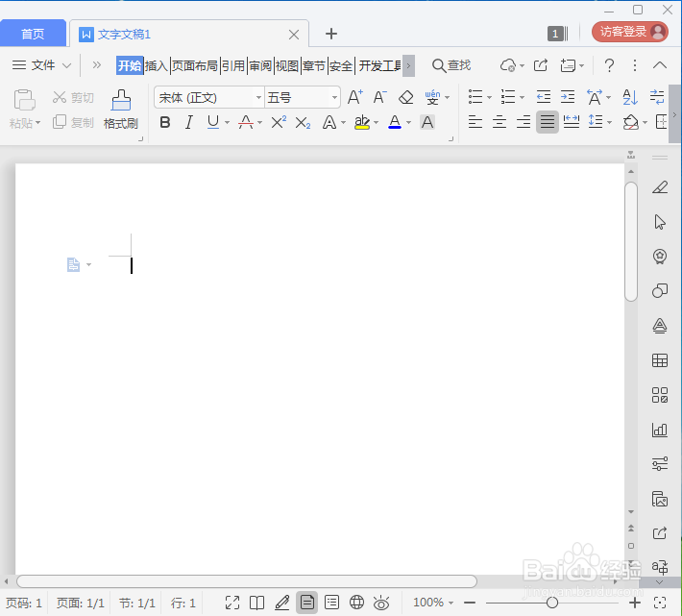Click the fullscreen icon in status bar

[232, 603]
